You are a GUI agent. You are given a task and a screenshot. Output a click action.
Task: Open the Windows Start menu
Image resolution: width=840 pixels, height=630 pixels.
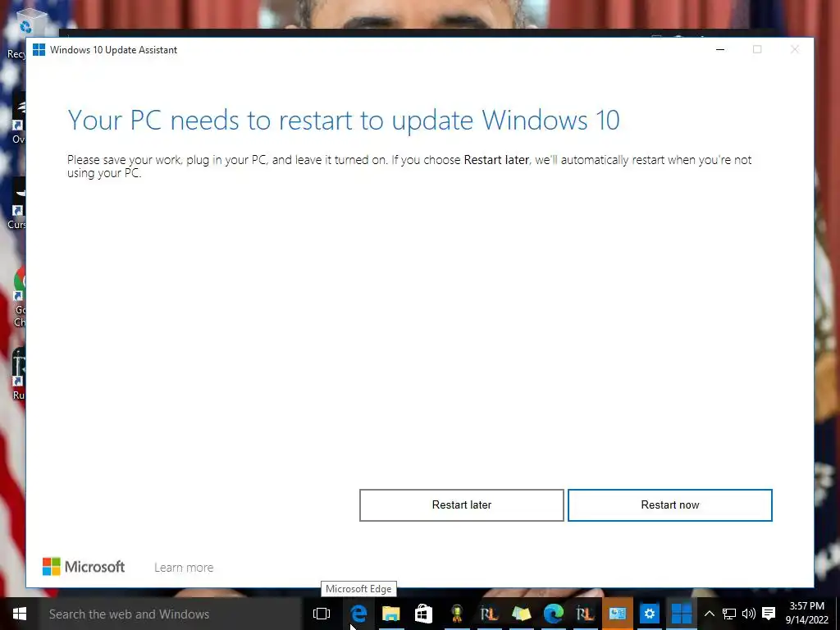pos(20,614)
